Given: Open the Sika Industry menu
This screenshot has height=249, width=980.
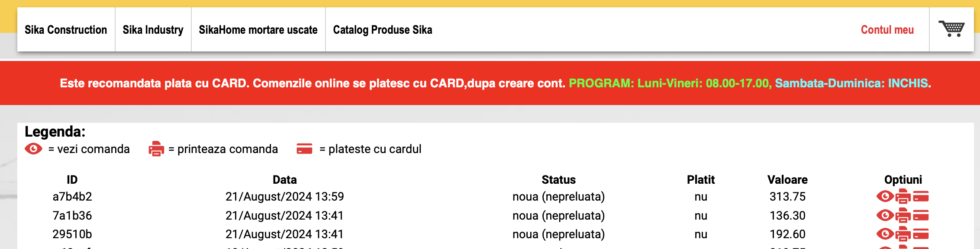Looking at the screenshot, I should coord(153,30).
